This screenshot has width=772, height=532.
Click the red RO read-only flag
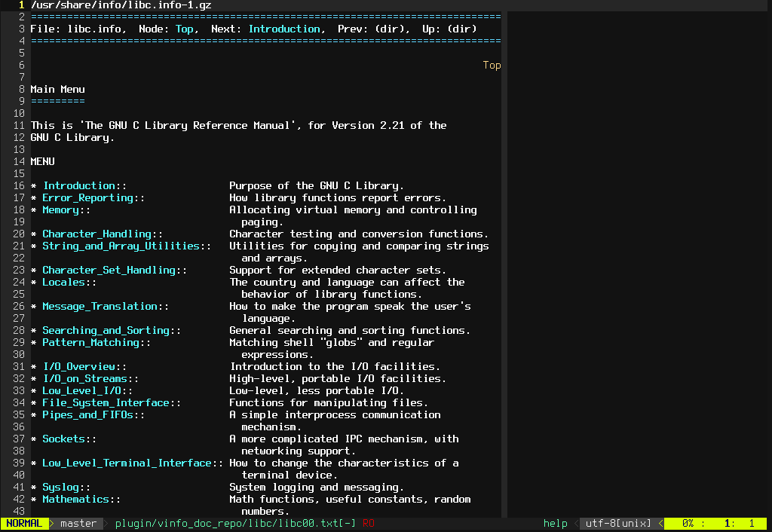(368, 524)
